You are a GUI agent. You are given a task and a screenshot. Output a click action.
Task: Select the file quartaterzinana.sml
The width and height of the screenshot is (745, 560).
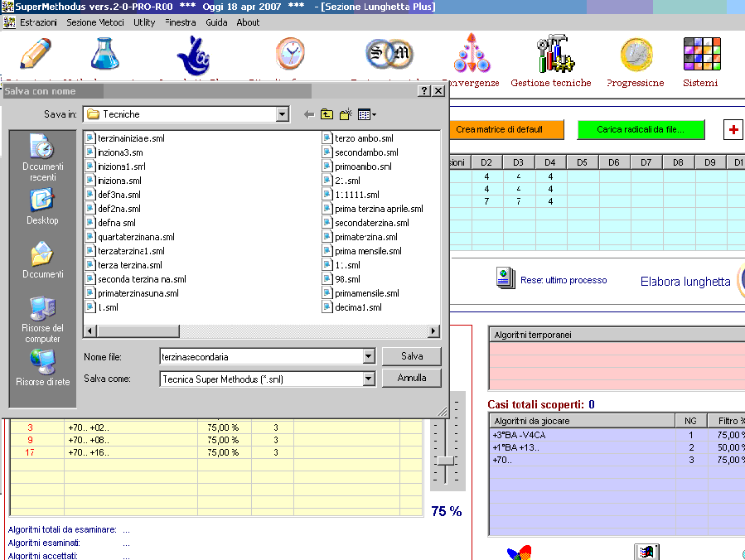tap(130, 237)
